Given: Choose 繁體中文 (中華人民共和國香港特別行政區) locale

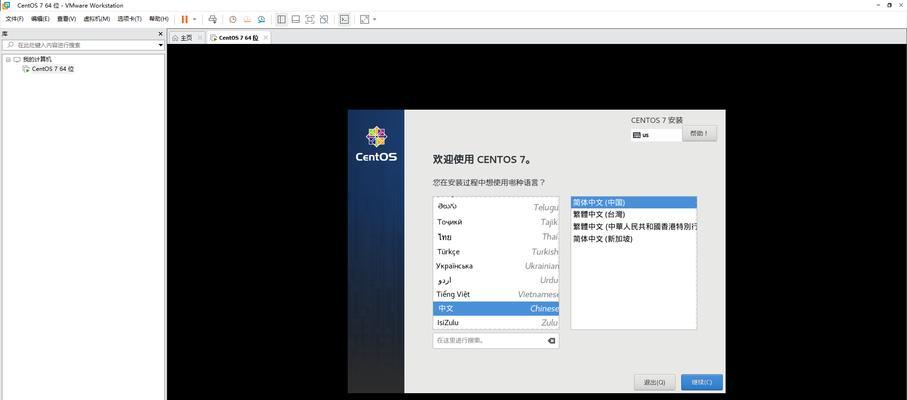Looking at the screenshot, I should point(634,227).
